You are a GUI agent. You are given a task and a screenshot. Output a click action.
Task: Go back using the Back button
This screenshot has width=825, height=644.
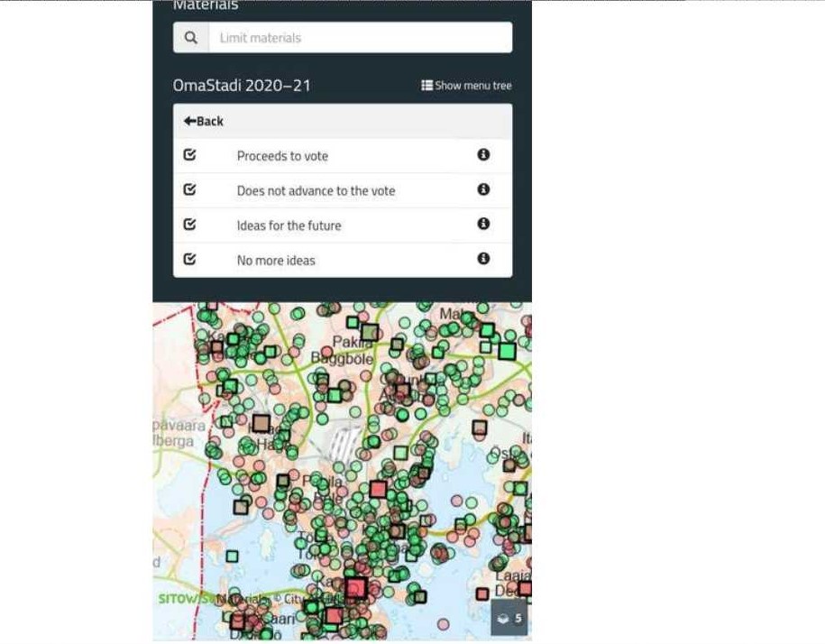204,121
